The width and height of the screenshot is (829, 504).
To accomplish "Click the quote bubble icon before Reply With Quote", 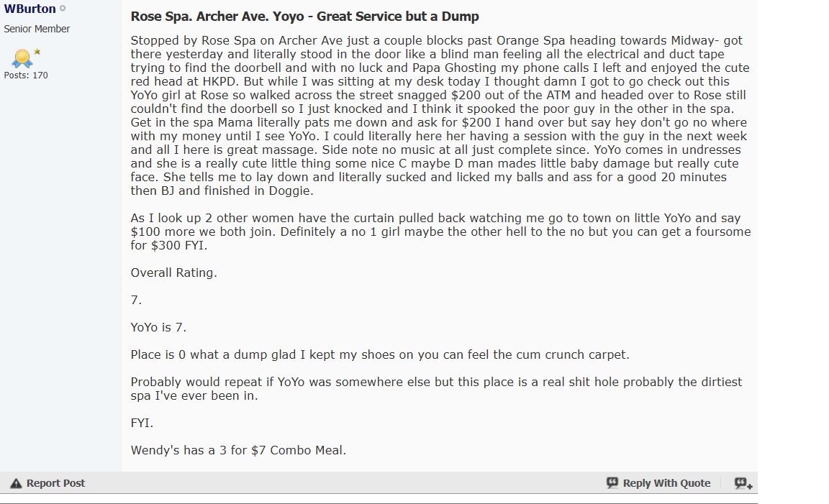I will coord(612,483).
